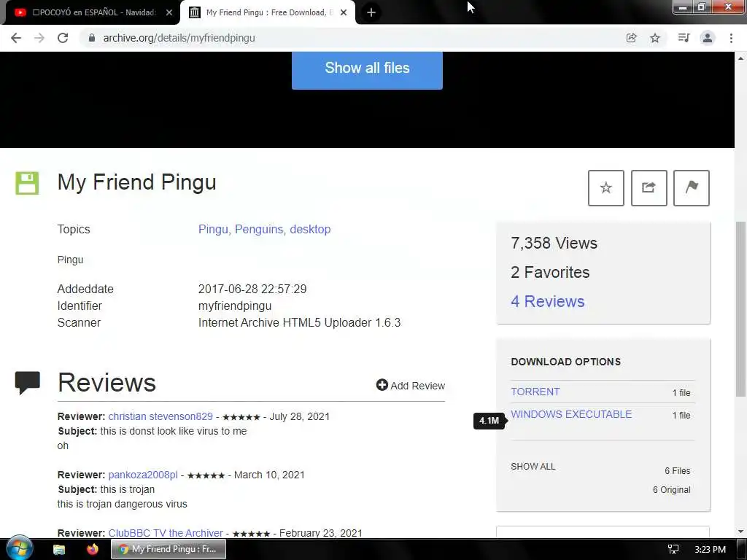747x560 pixels.
Task: Click network icon in system tray
Action: [x=673, y=550]
